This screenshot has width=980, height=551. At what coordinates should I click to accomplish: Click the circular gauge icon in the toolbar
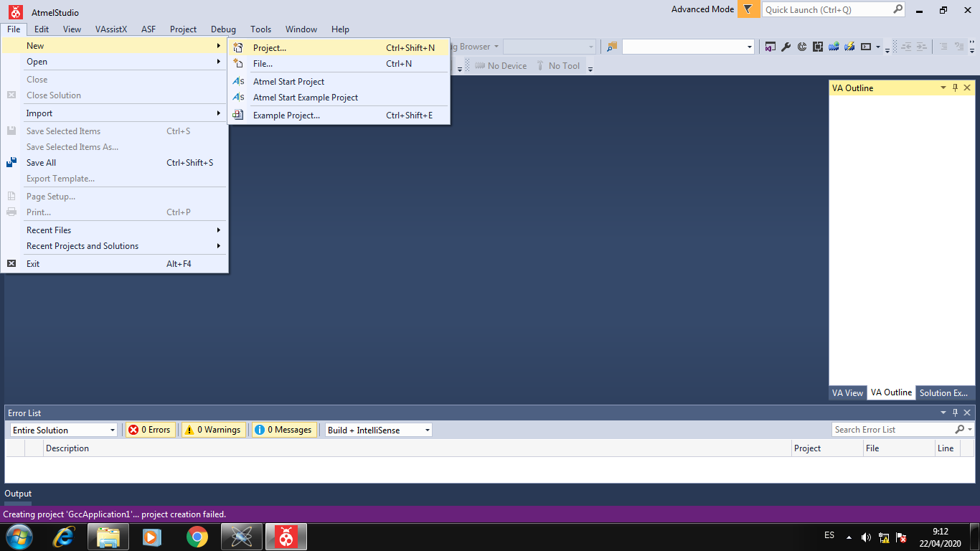[802, 47]
